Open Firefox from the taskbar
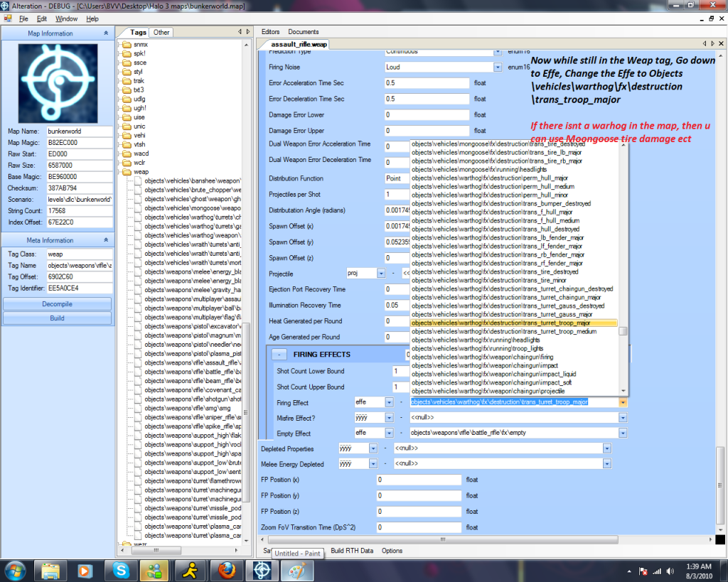 coord(226,571)
